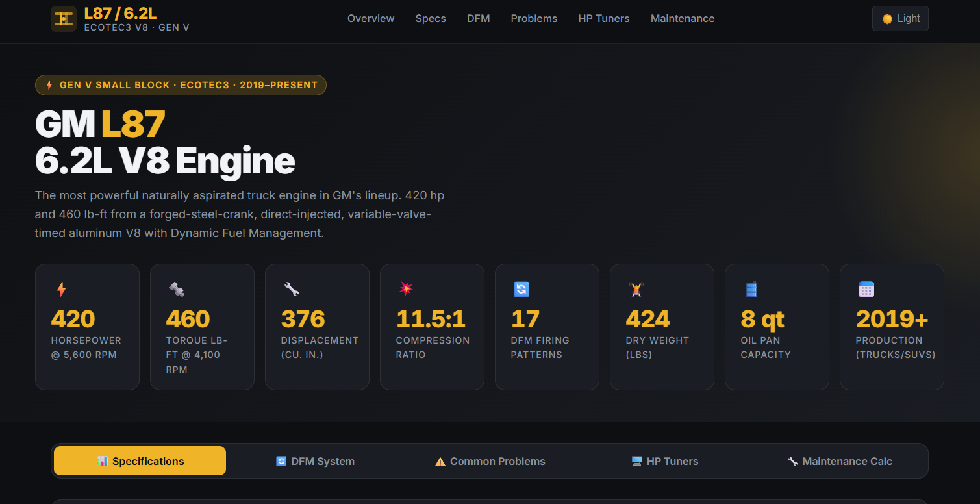Click 'HORSEPOWER @ 5,600 RPM' label

tap(86, 347)
